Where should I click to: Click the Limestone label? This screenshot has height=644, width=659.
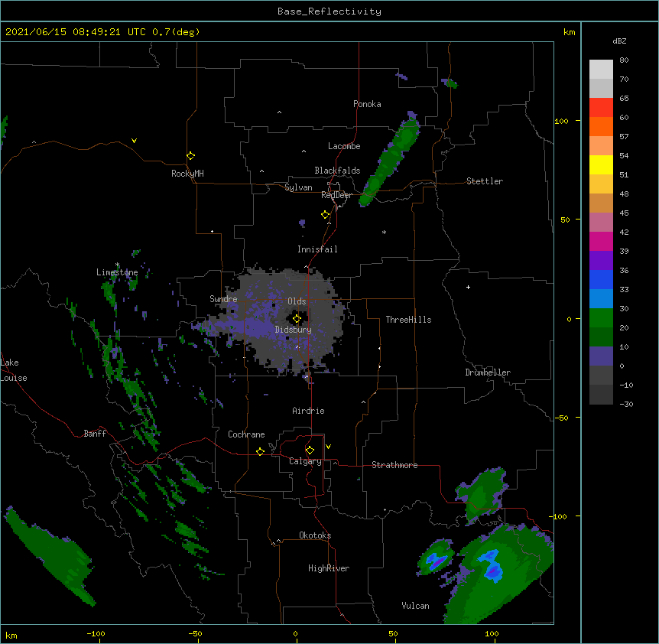[x=117, y=272]
